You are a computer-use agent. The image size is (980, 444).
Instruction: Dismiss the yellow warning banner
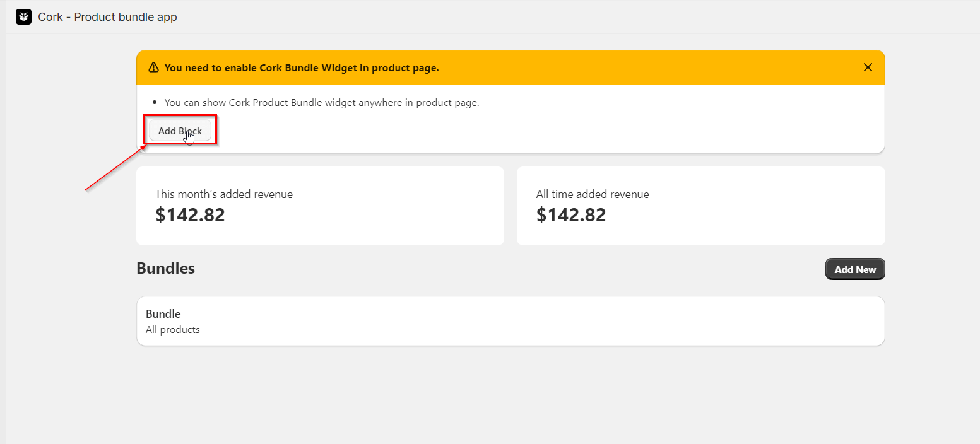[868, 67]
